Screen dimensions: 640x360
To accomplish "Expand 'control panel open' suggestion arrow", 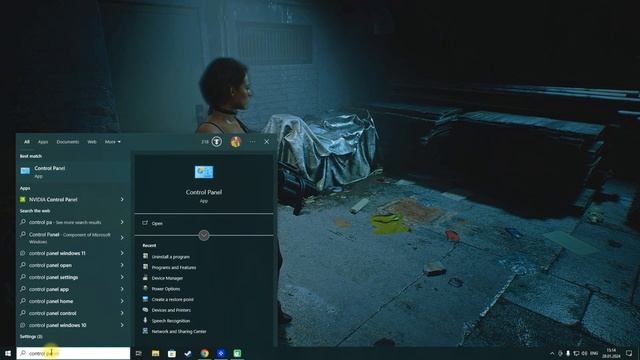I will tap(122, 265).
